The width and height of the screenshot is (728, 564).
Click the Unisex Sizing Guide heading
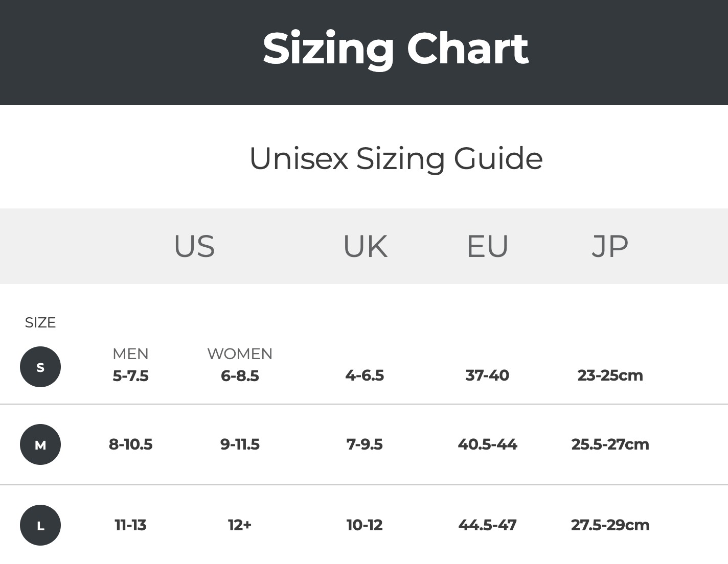pos(396,158)
